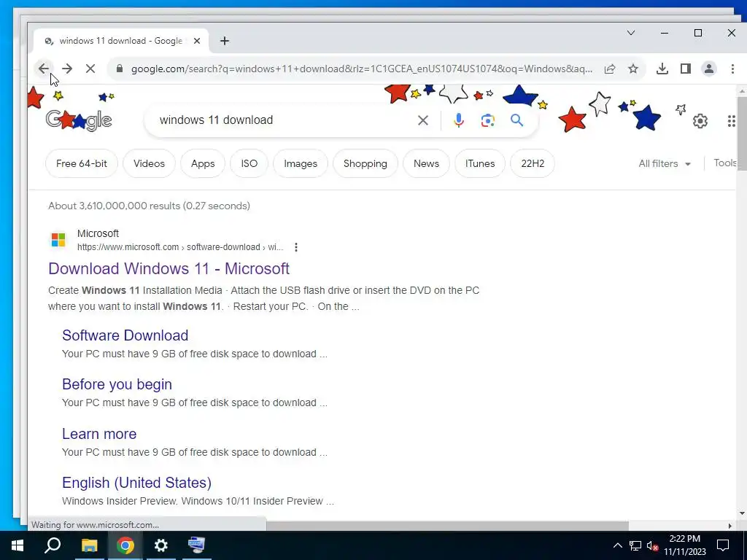Show hidden system tray icons chevron
The width and height of the screenshot is (747, 560).
click(617, 545)
